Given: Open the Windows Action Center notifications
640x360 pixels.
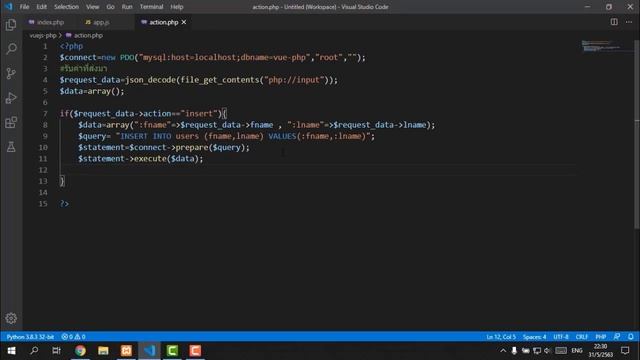Looking at the screenshot, I should point(625,351).
